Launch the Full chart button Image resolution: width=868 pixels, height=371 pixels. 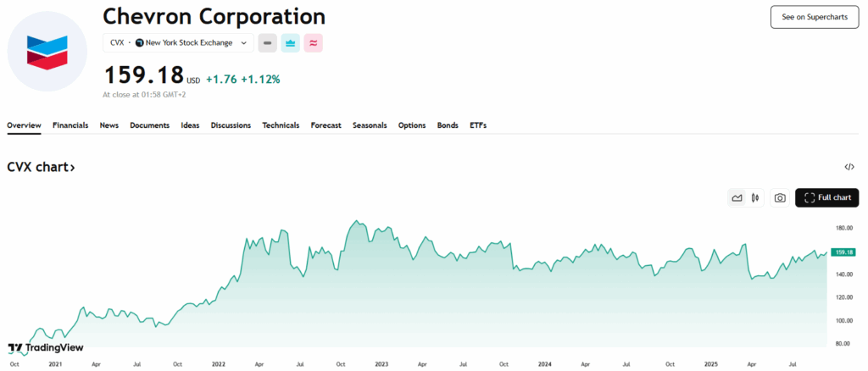click(826, 197)
